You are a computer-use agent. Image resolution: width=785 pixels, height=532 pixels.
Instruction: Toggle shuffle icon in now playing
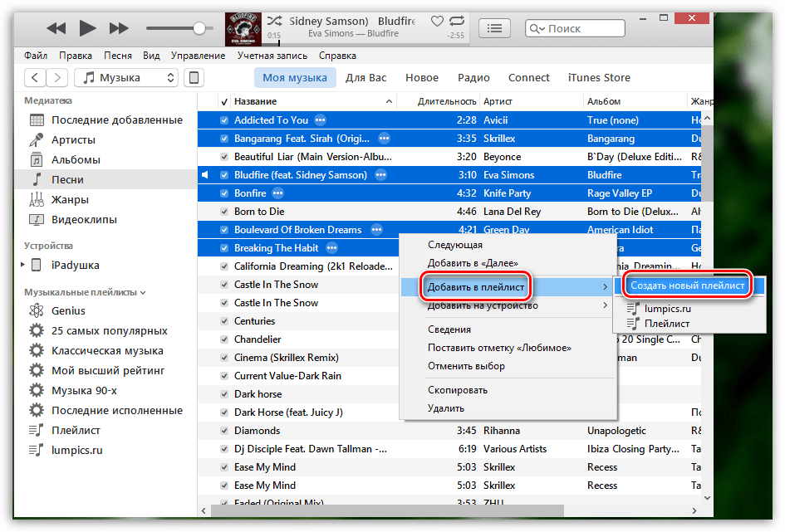pos(275,20)
